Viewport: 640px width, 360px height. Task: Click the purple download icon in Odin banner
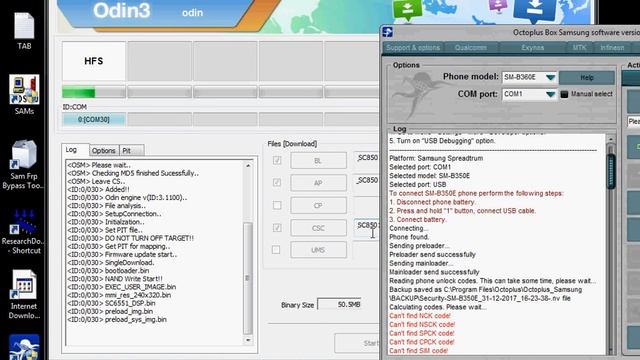coord(498,6)
